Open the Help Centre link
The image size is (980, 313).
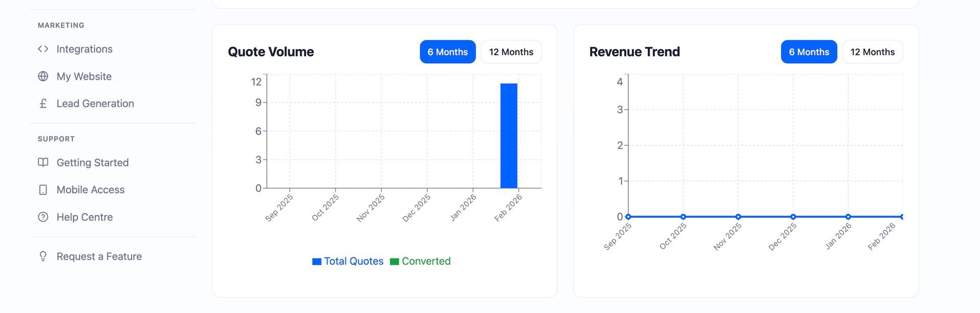point(84,217)
